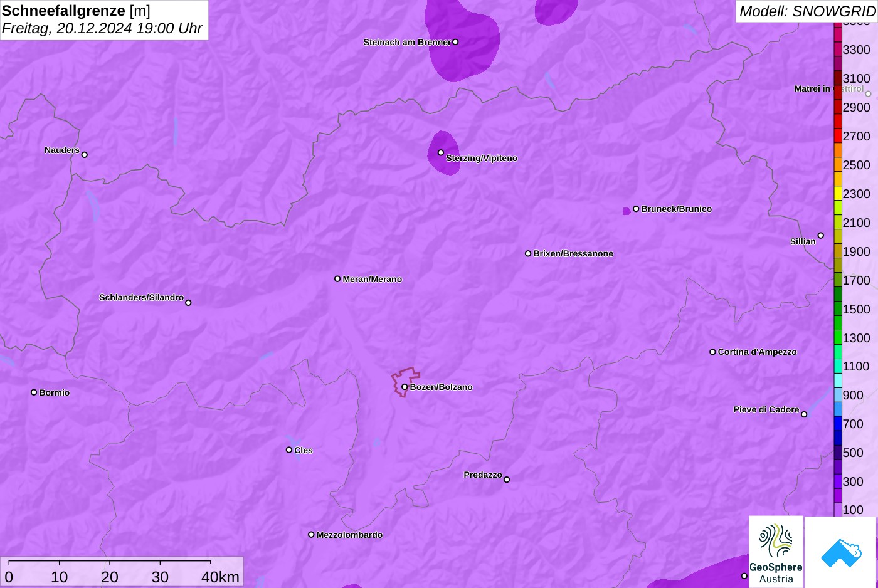This screenshot has width=878, height=588.
Task: Click the legend value 500
Action: pyautogui.click(x=854, y=453)
